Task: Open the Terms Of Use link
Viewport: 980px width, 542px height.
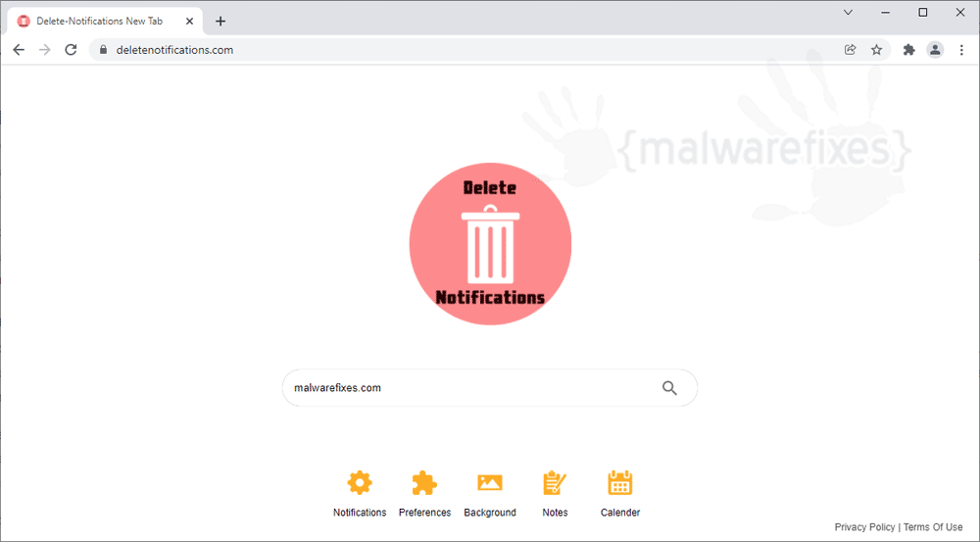Action: (x=933, y=527)
